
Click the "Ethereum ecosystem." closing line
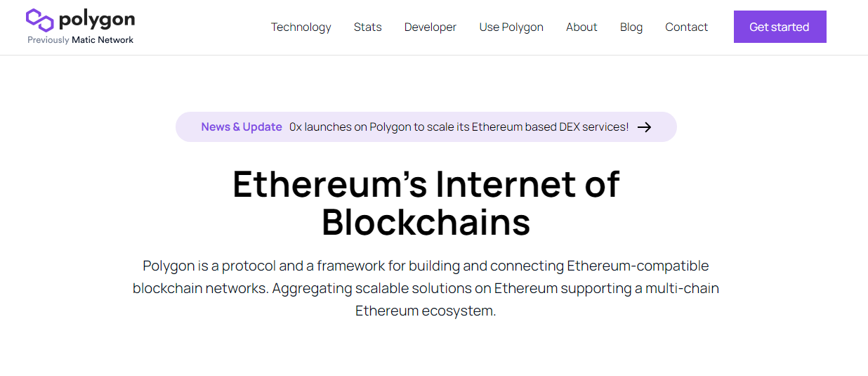click(426, 311)
